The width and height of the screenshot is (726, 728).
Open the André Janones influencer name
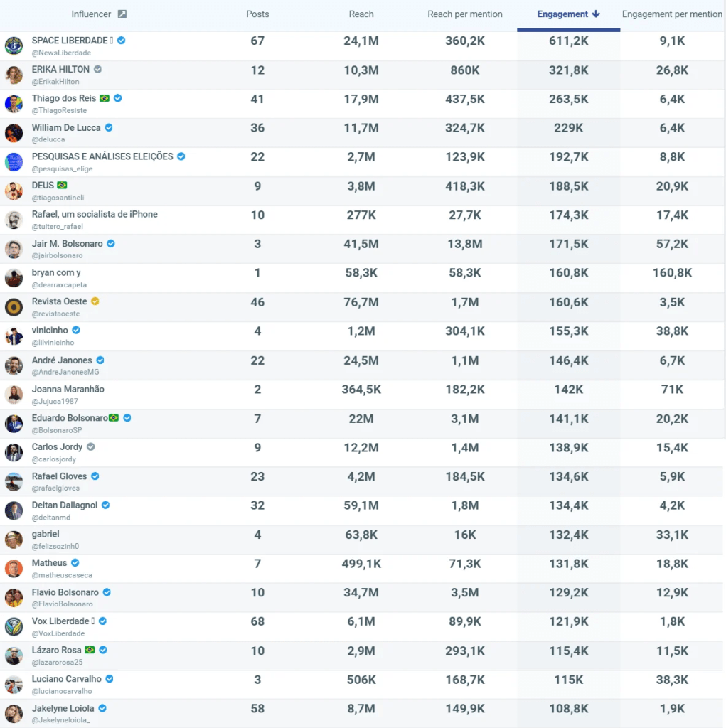tap(62, 360)
